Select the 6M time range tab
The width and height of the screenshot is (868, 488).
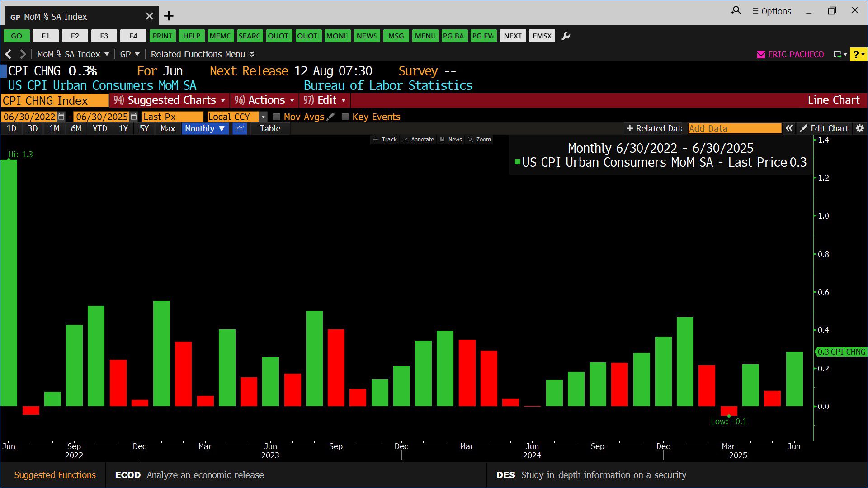point(76,128)
